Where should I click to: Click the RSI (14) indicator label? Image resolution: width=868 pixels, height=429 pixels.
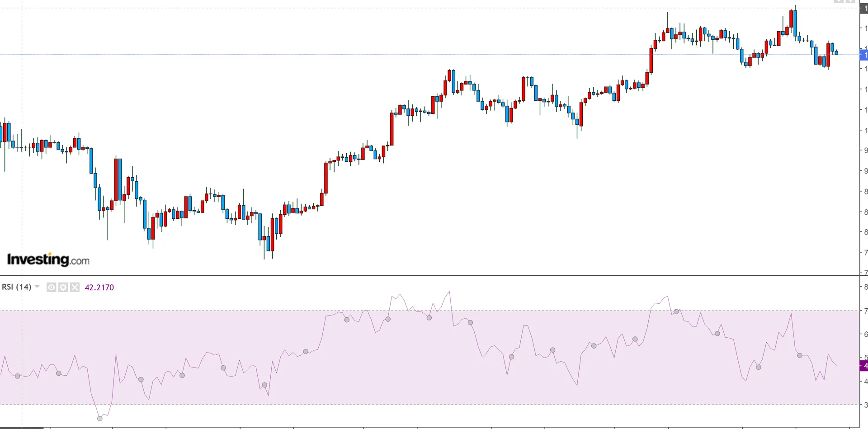pyautogui.click(x=16, y=287)
